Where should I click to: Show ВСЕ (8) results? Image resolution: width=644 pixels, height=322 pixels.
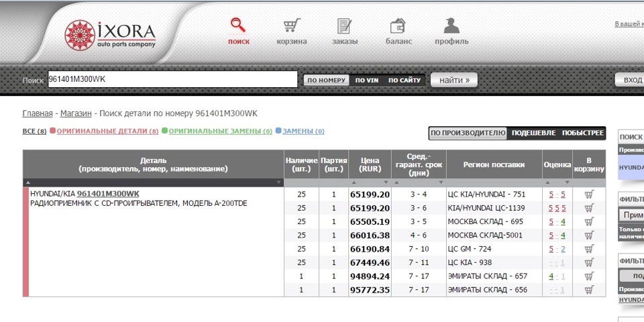pos(34,131)
